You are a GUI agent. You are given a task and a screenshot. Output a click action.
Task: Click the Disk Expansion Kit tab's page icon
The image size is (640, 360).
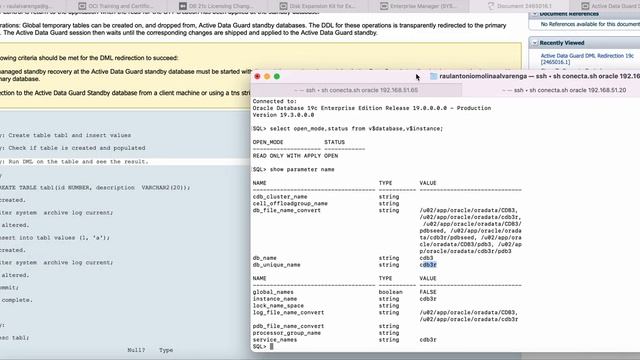pyautogui.click(x=283, y=6)
